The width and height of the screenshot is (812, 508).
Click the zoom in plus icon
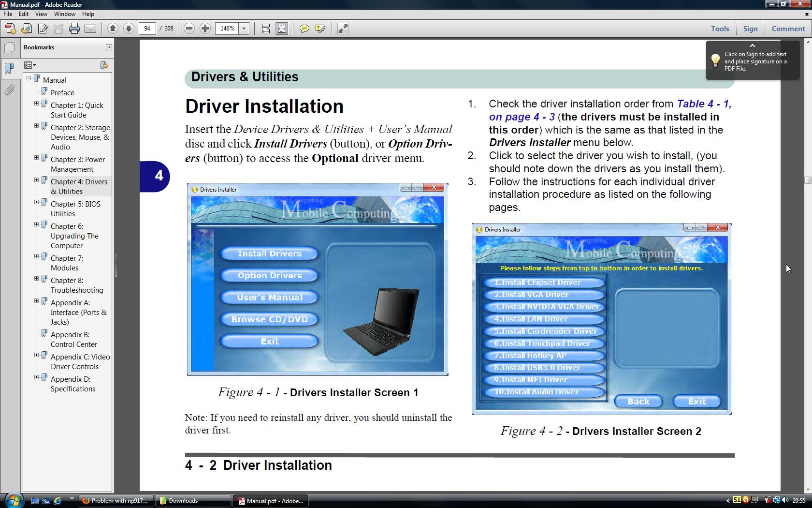point(205,29)
